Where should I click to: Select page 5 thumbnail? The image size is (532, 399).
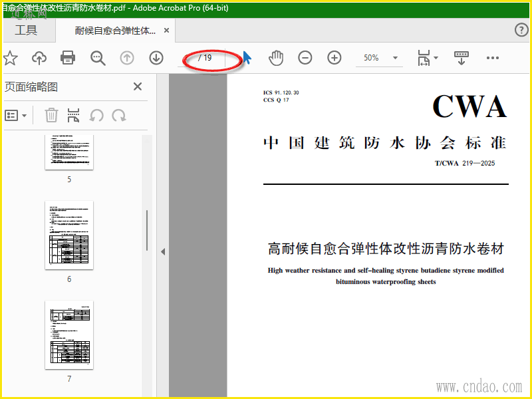point(69,152)
